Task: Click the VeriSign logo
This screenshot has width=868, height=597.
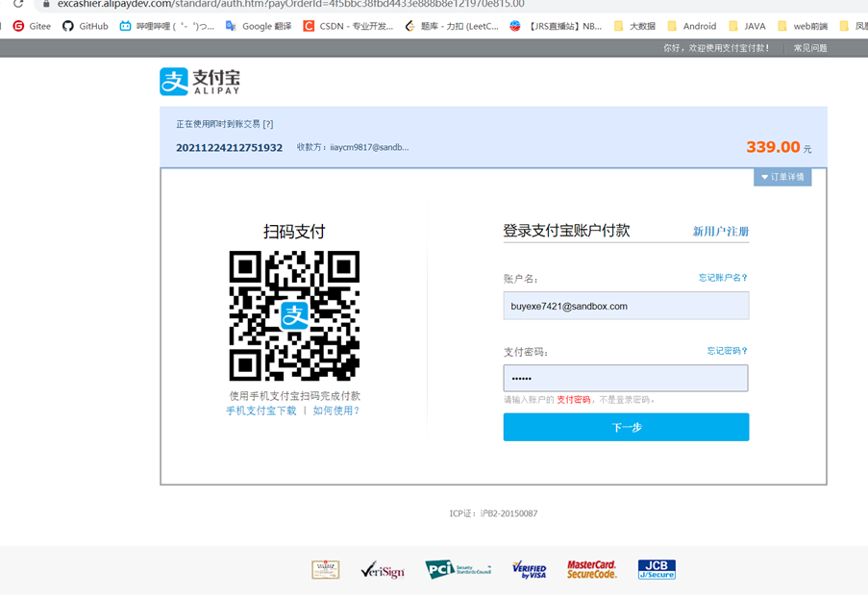Action: coord(382,569)
